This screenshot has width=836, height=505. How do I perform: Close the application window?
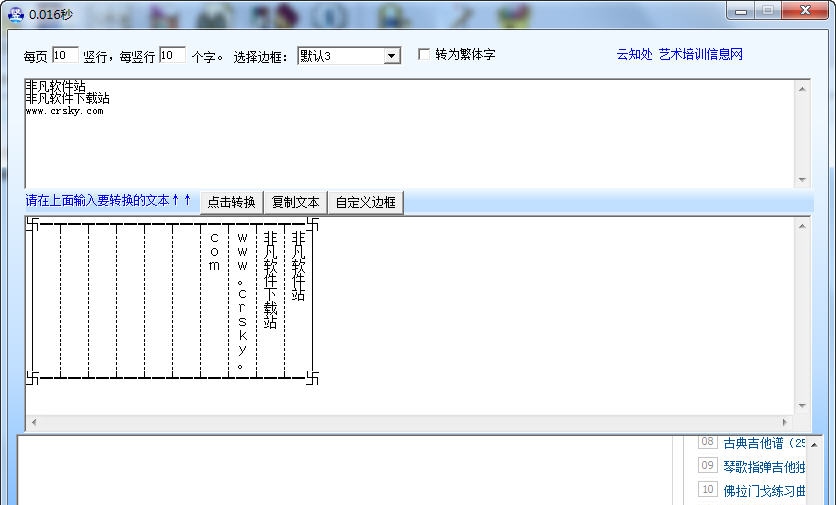point(805,10)
